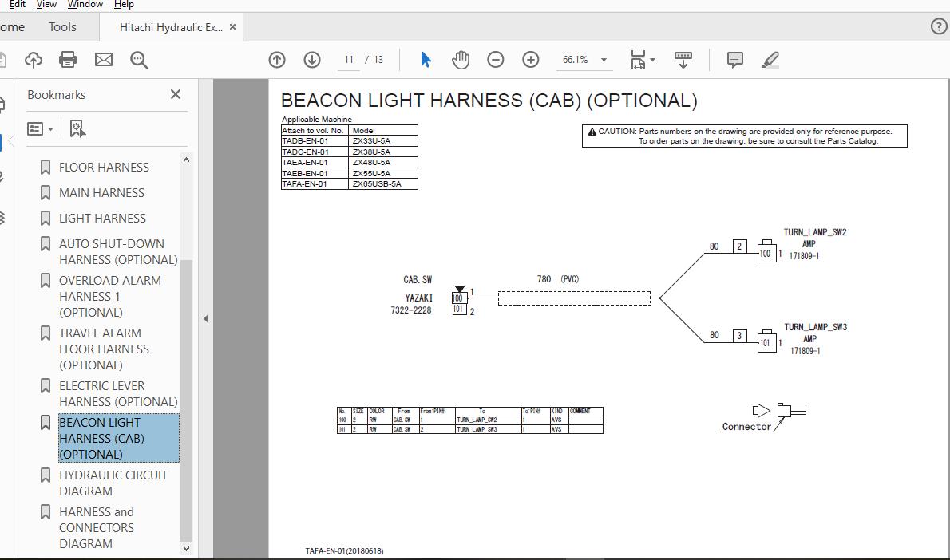Click the Print file icon
The height and width of the screenshot is (560, 950).
click(x=68, y=60)
